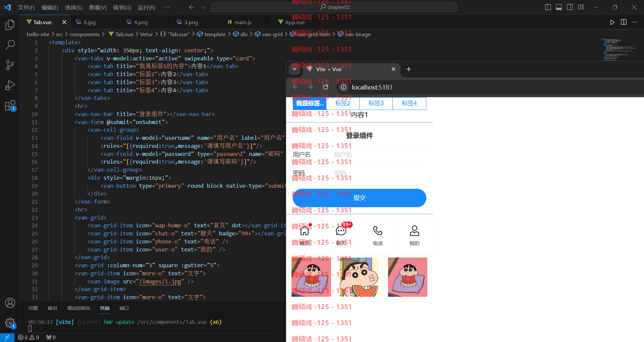Open the Extensions view
The image size is (644, 342).
click(10, 106)
